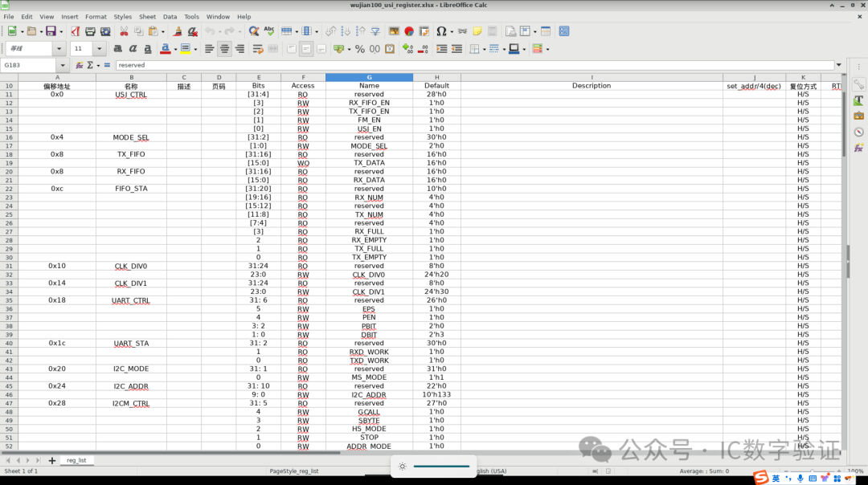Open the Format menu
Screen dimensions: 868x485
pyautogui.click(x=96, y=16)
